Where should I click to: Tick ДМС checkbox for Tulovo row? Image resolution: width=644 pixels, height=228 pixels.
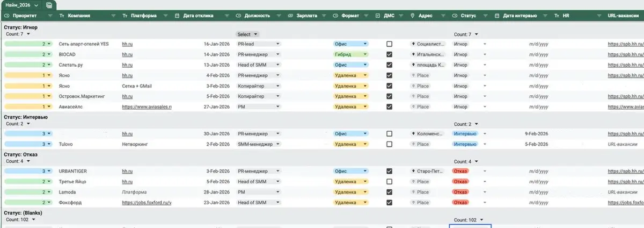click(x=389, y=144)
